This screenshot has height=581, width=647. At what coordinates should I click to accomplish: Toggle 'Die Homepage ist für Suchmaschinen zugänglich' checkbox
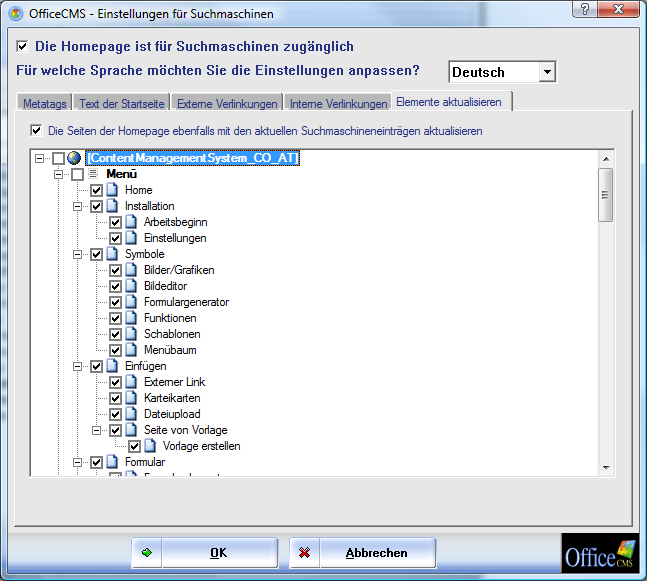point(22,46)
